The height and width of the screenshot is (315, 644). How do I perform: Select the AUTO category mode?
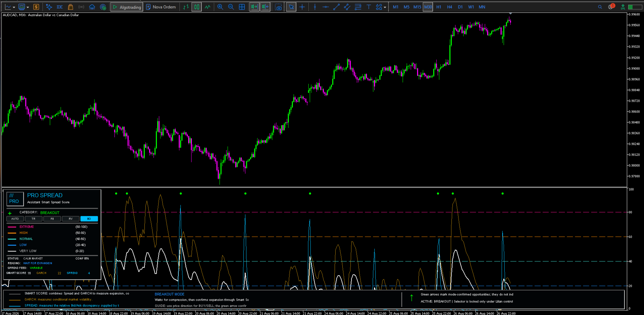(x=15, y=219)
